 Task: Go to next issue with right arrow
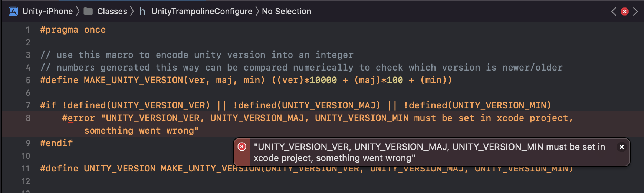635,12
